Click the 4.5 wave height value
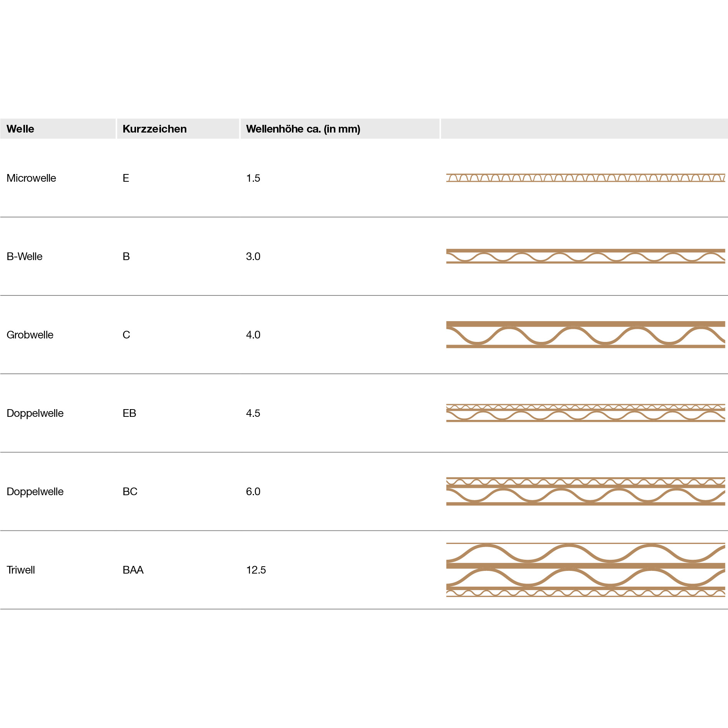The width and height of the screenshot is (728, 728). pyautogui.click(x=253, y=413)
